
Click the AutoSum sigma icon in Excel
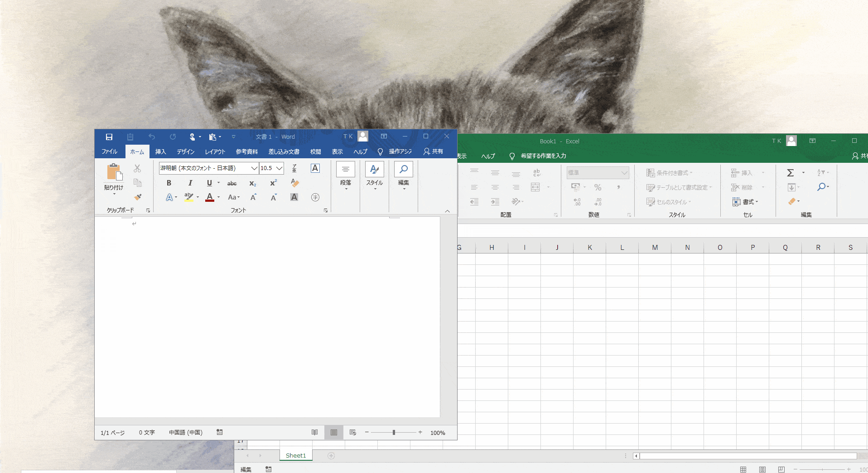click(x=791, y=173)
